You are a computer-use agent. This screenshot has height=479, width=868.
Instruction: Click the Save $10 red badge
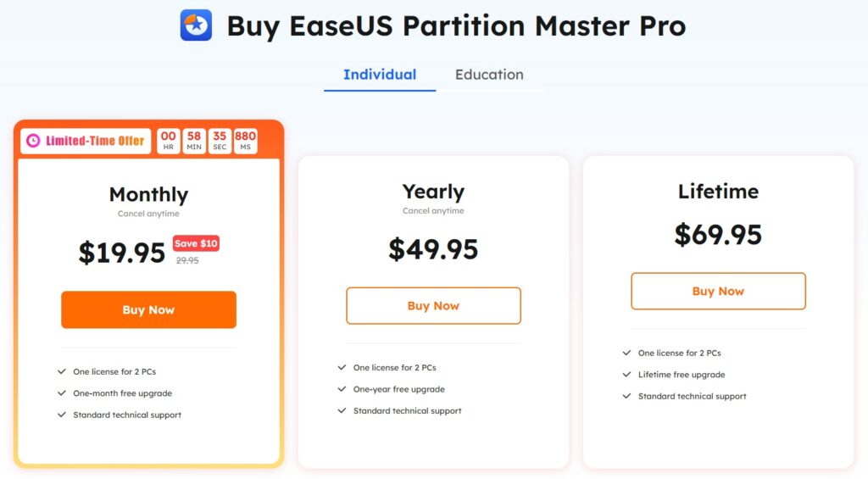[x=196, y=243]
